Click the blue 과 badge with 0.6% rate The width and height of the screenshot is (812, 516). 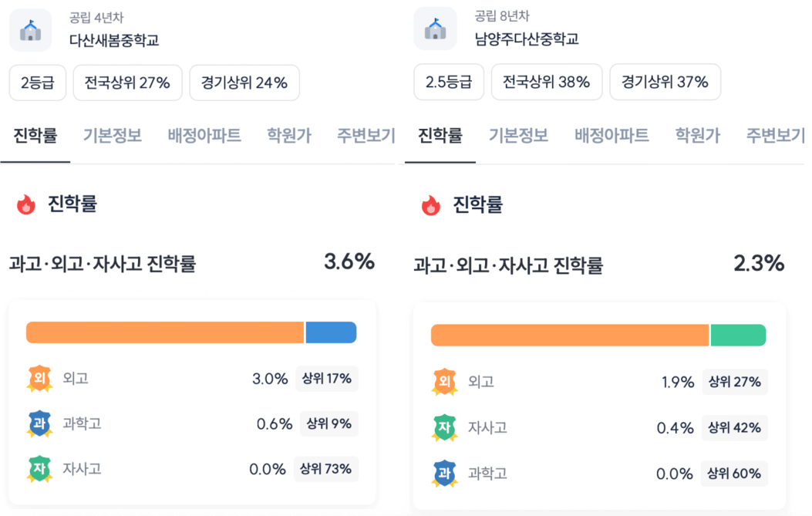pyautogui.click(x=40, y=423)
